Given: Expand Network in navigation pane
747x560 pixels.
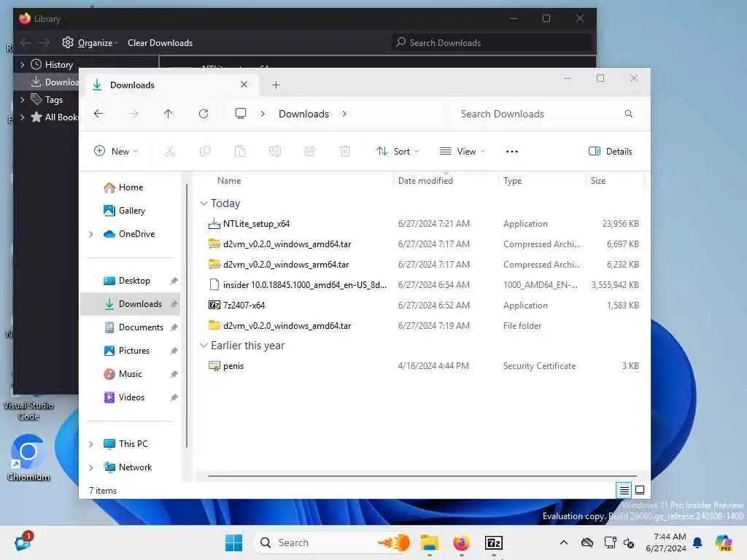Looking at the screenshot, I should coord(91,467).
